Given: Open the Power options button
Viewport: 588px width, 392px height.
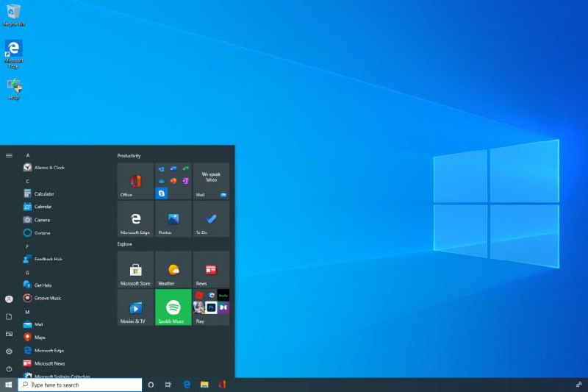Looking at the screenshot, I should click(9, 369).
